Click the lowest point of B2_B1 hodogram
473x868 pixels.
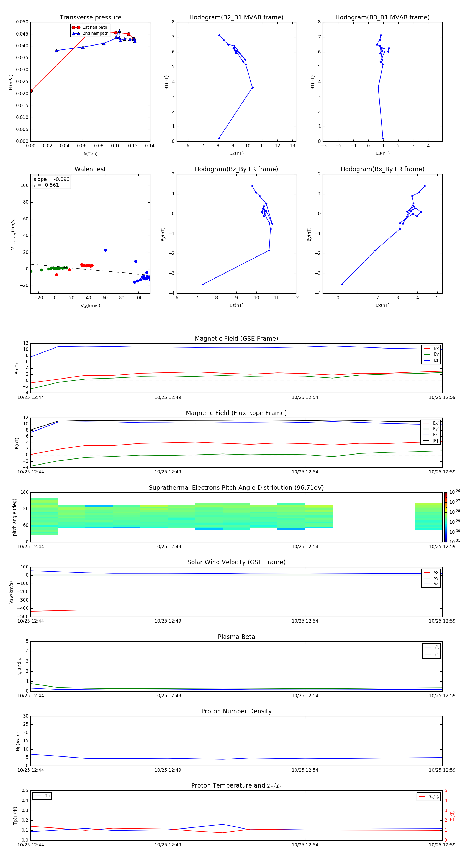click(218, 139)
